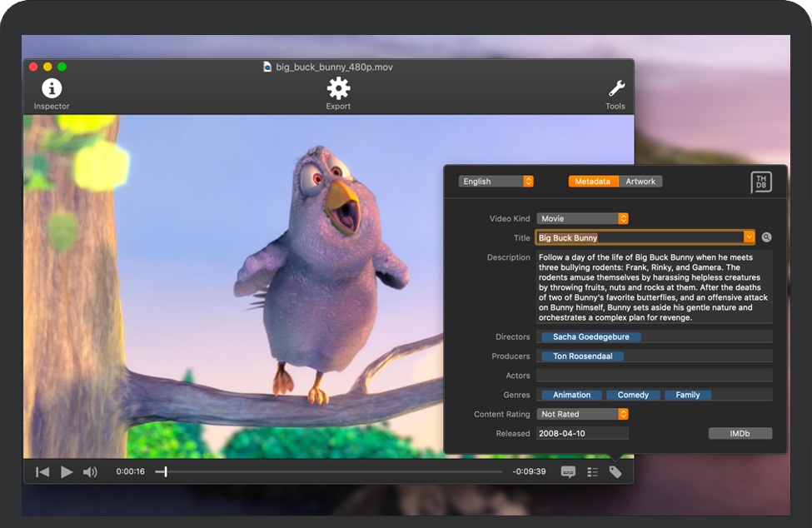
Task: Open the Tools wrench menu
Action: click(615, 89)
